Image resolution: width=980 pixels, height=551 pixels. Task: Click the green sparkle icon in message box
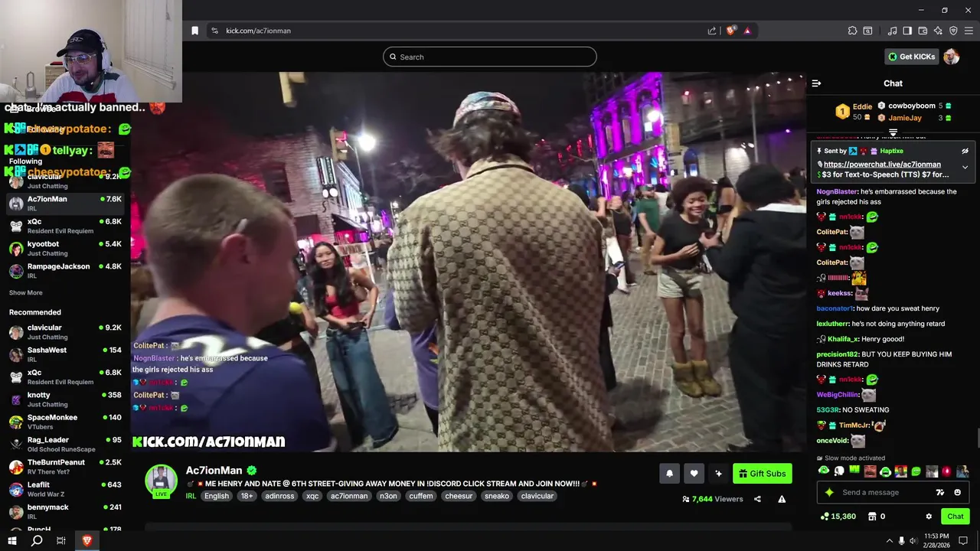pyautogui.click(x=828, y=492)
